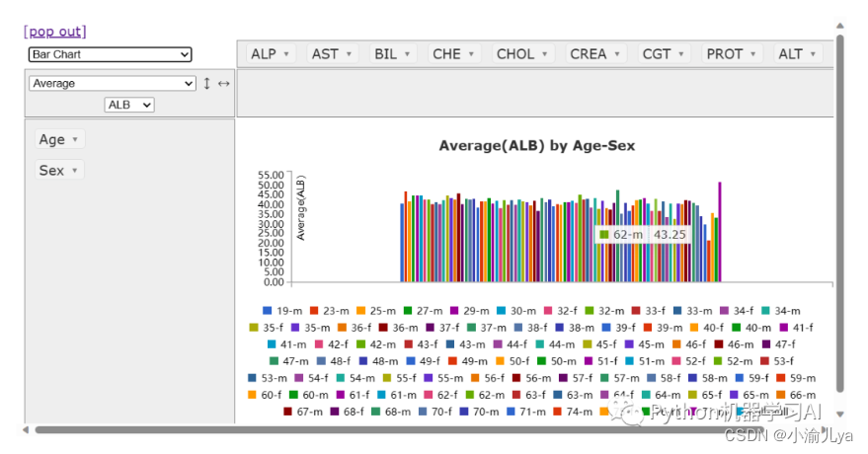The image size is (868, 454).
Task: Click the 44-m legend entry
Action: 555,344
